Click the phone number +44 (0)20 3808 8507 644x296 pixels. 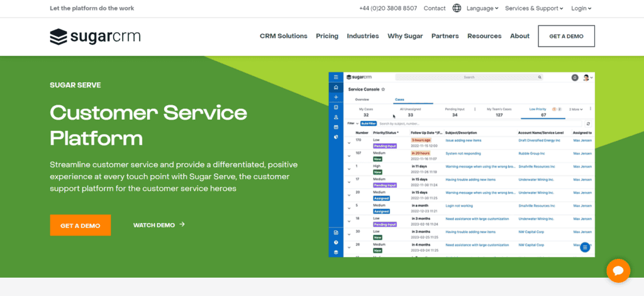[388, 8]
